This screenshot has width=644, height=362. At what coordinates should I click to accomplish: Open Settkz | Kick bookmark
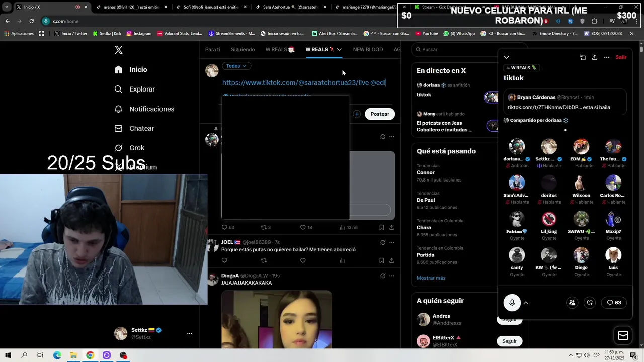point(107,34)
